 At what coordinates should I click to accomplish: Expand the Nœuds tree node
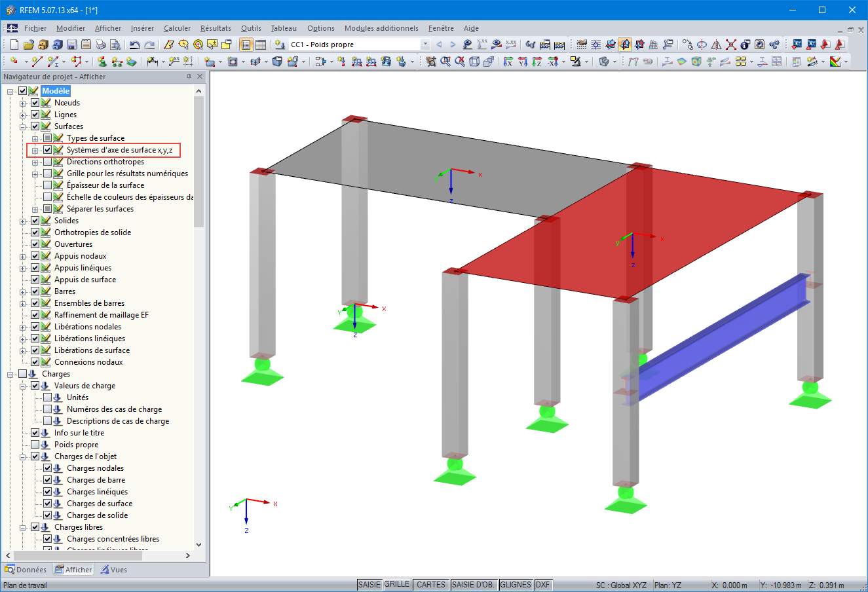click(23, 103)
